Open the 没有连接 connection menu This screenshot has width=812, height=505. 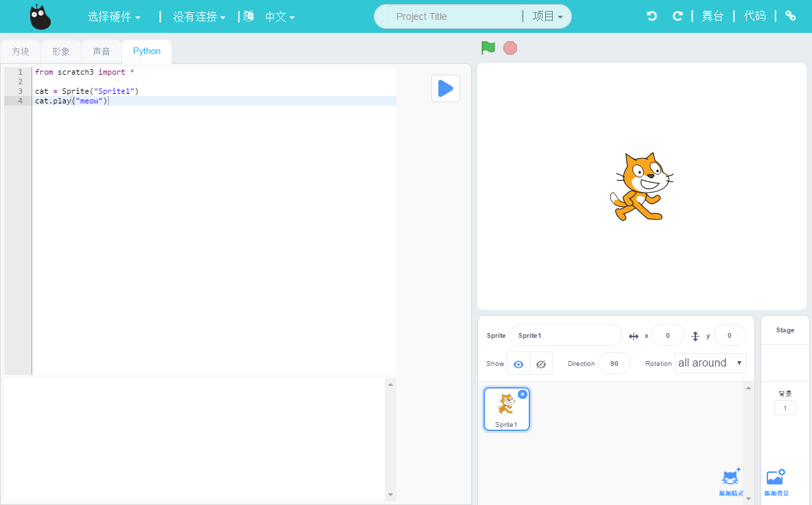coord(198,16)
